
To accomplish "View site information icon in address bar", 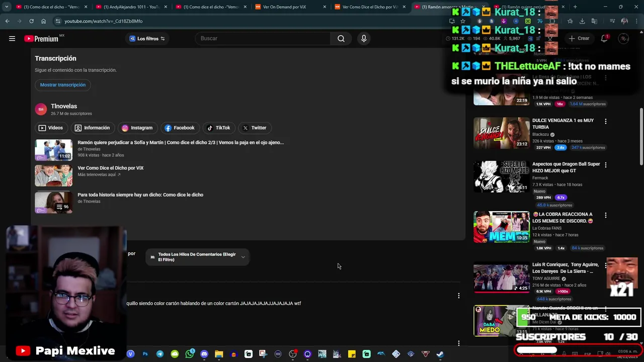I will click(x=58, y=21).
